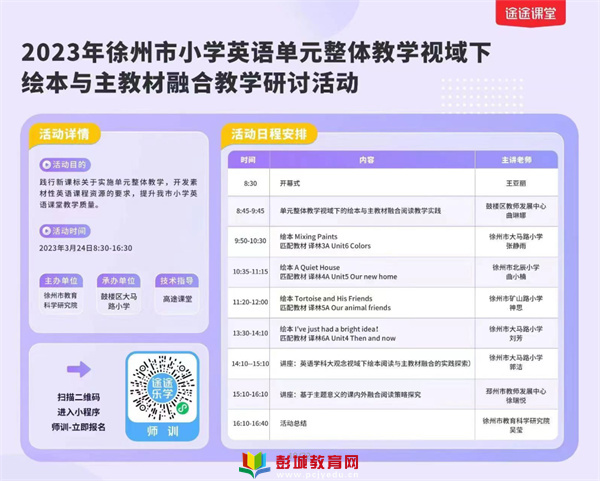This screenshot has height=481, width=600.
Task: Click 绘本 I've just had a bright idea!
Action: [x=329, y=329]
